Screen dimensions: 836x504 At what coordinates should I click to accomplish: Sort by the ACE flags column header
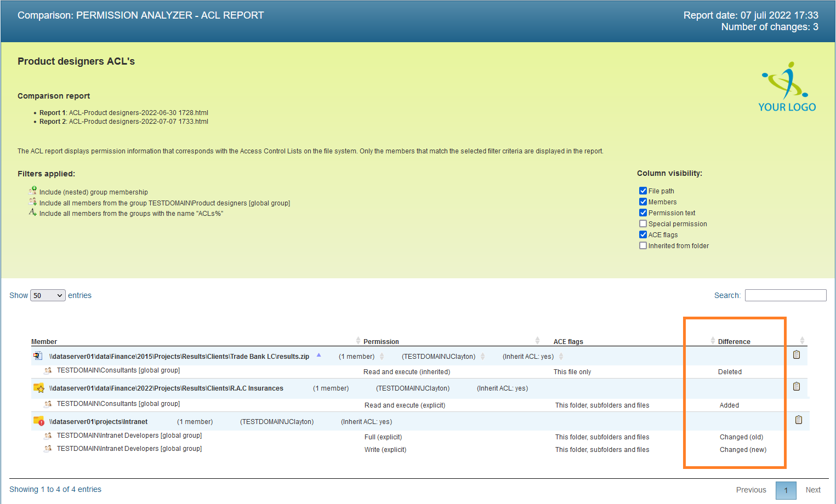pos(568,341)
